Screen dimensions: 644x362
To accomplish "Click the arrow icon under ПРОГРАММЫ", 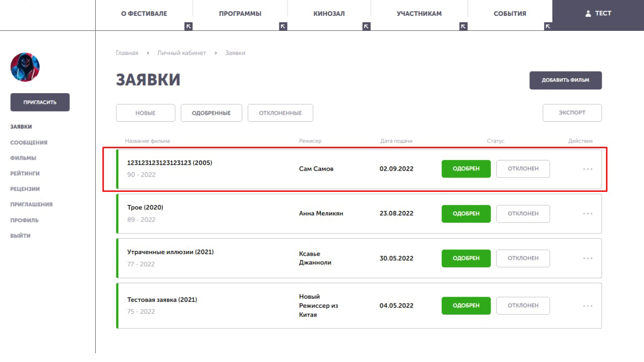I will click(x=283, y=26).
